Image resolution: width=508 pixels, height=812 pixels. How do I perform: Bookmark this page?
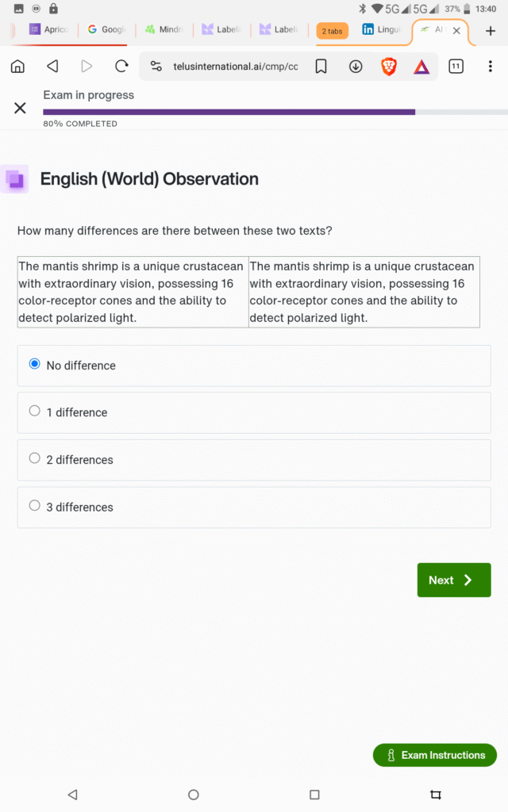click(321, 67)
